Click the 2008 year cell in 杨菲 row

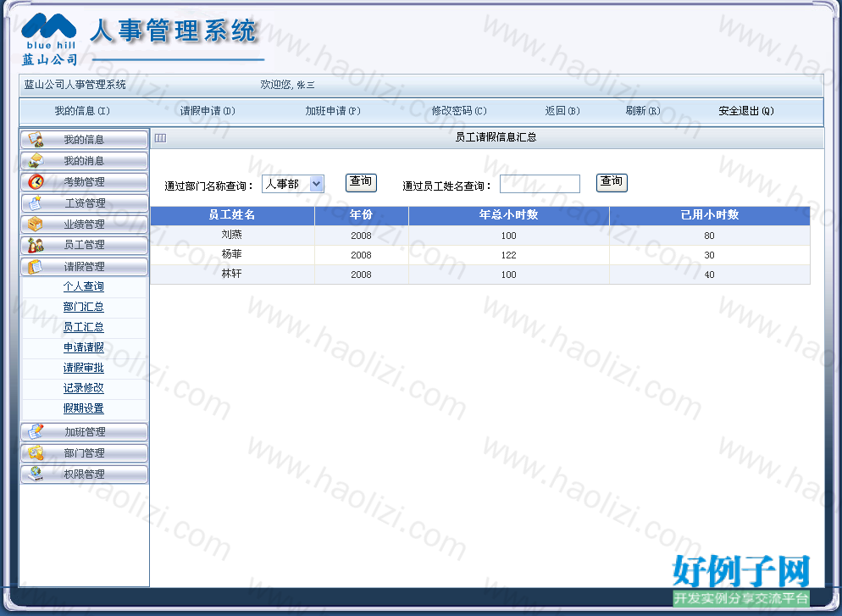[x=362, y=254]
